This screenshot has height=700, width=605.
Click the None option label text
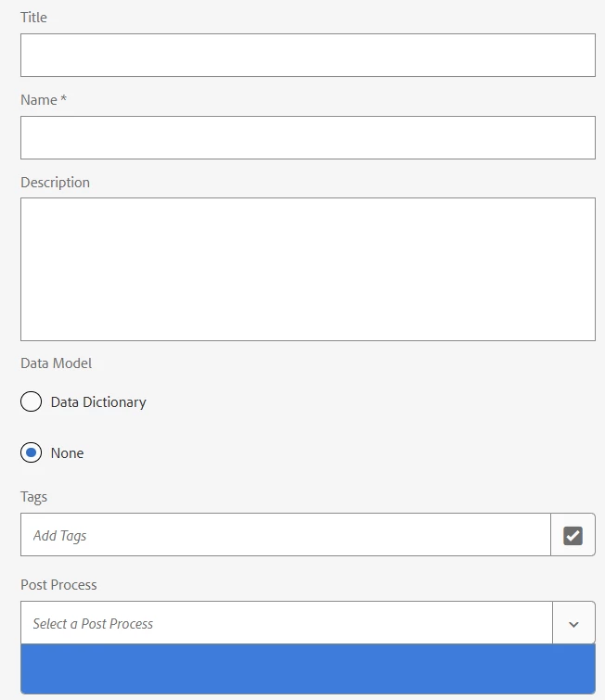pyautogui.click(x=67, y=453)
